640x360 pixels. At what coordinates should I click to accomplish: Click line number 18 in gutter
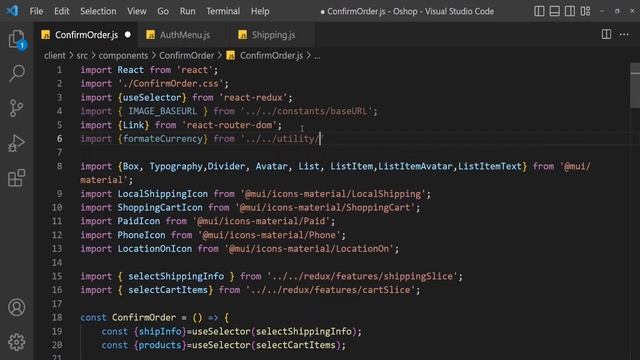pyautogui.click(x=57, y=318)
